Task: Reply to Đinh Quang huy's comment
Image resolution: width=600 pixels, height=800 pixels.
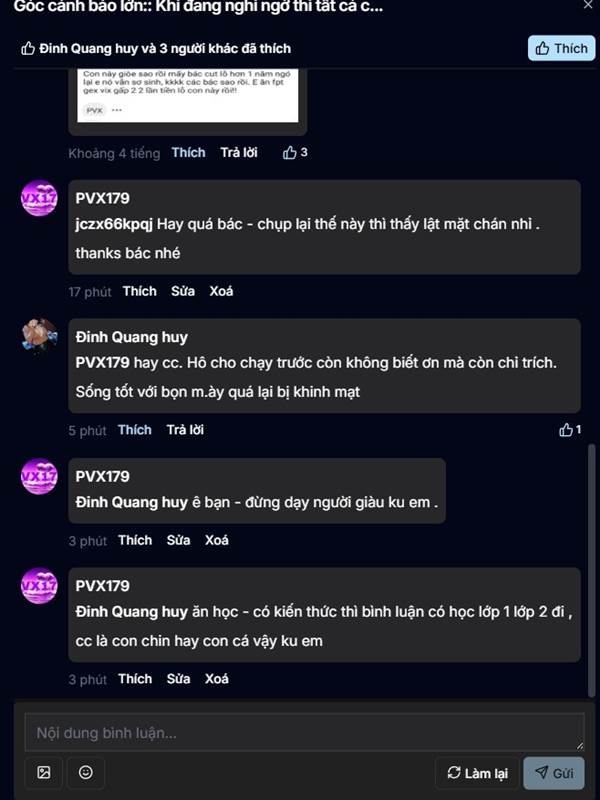Action: [x=185, y=430]
